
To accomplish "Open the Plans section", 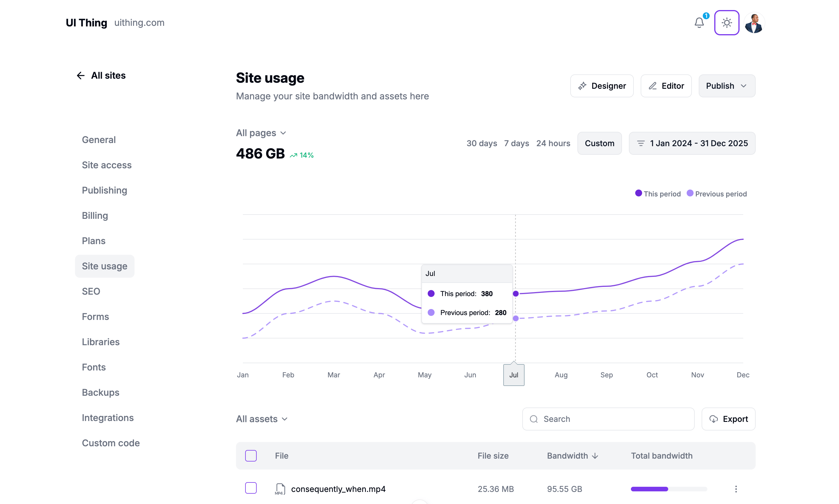I will click(x=93, y=241).
